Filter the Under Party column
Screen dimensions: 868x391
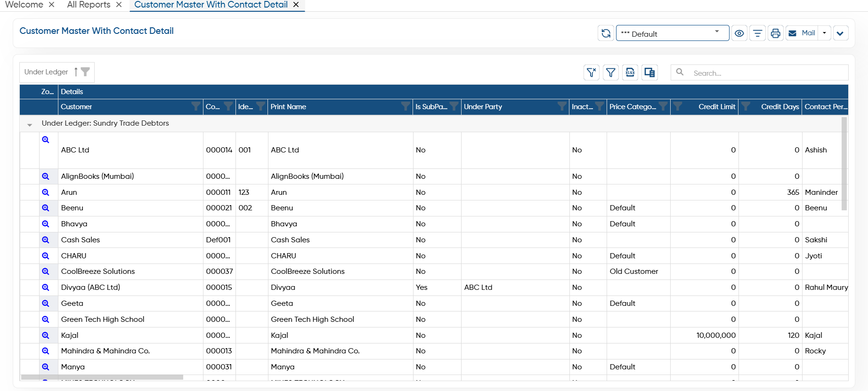pyautogui.click(x=561, y=106)
